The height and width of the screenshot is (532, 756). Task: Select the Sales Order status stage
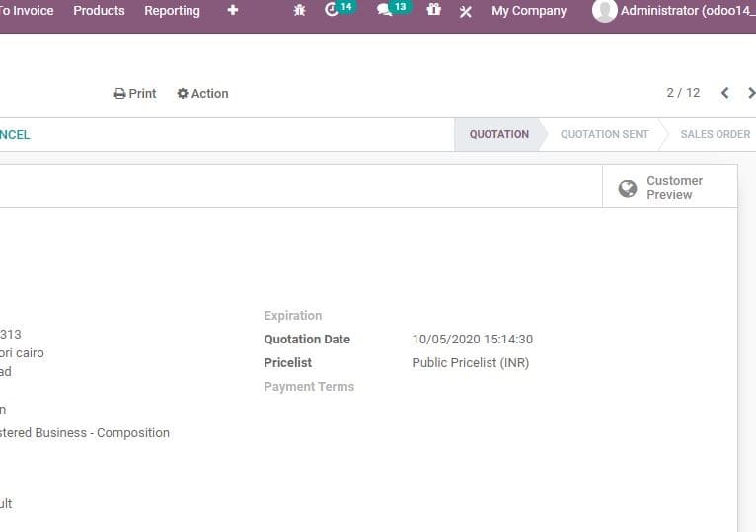click(x=715, y=134)
